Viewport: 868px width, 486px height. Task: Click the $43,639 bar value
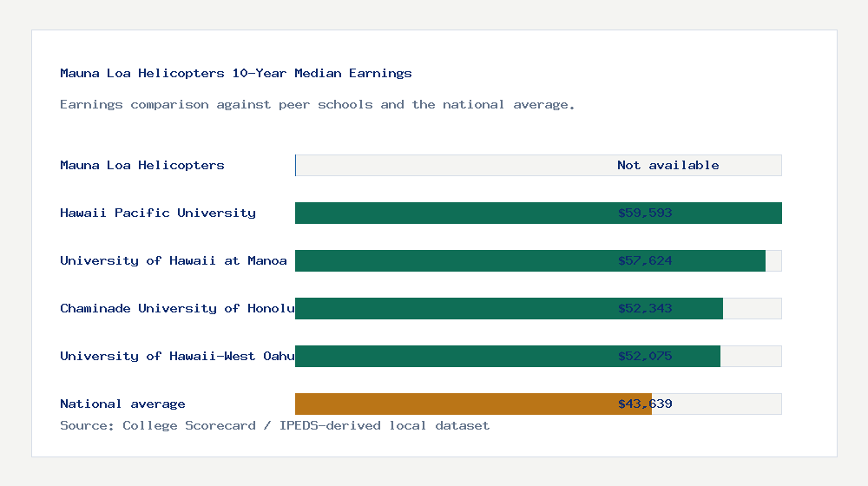(645, 404)
